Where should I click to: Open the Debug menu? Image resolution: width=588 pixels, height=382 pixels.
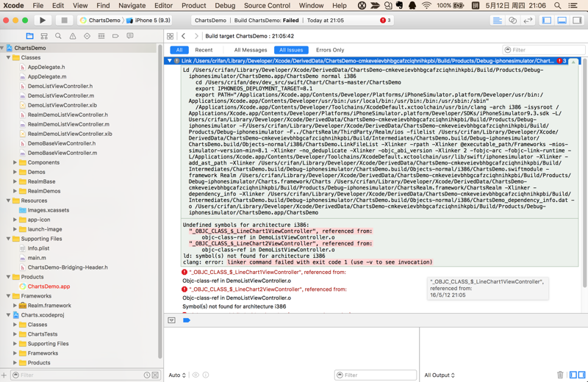[x=225, y=6]
